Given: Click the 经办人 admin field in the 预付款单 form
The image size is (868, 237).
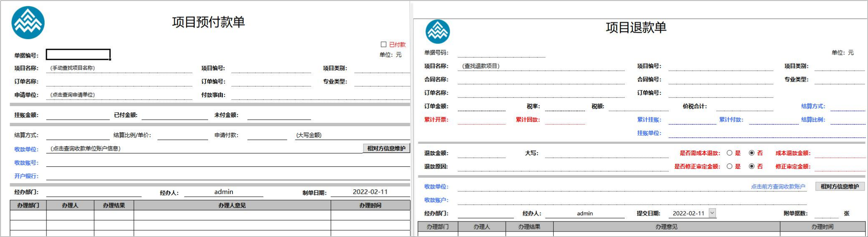Looking at the screenshot, I should click(x=224, y=192).
